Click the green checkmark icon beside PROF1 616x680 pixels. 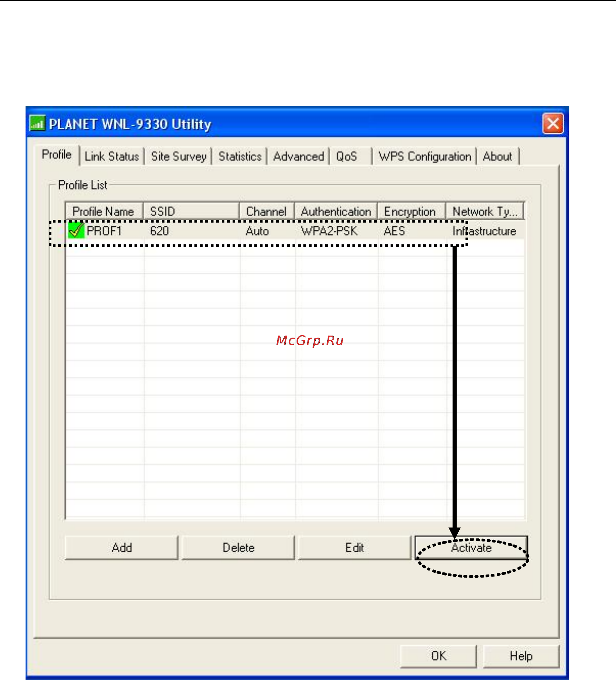coord(76,230)
